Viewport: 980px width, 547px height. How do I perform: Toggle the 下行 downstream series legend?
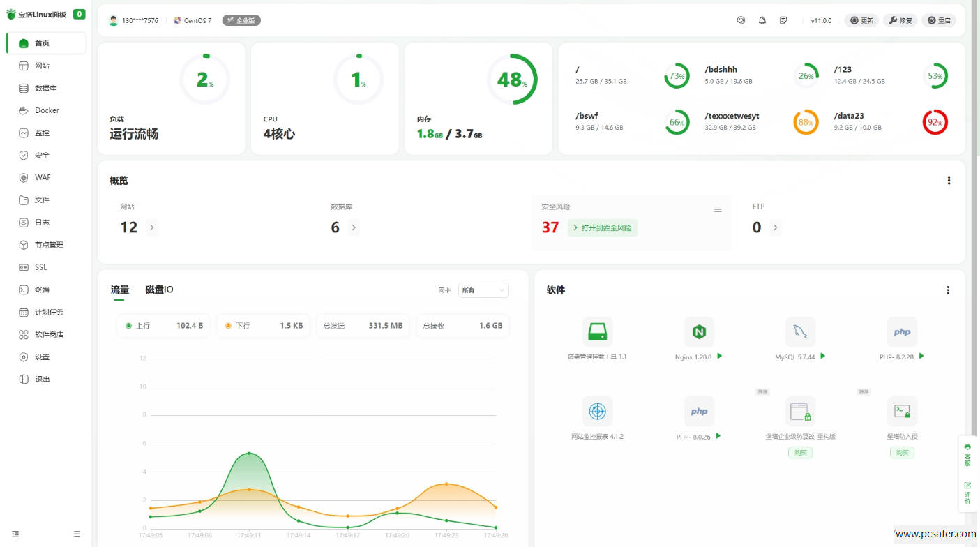pos(236,326)
